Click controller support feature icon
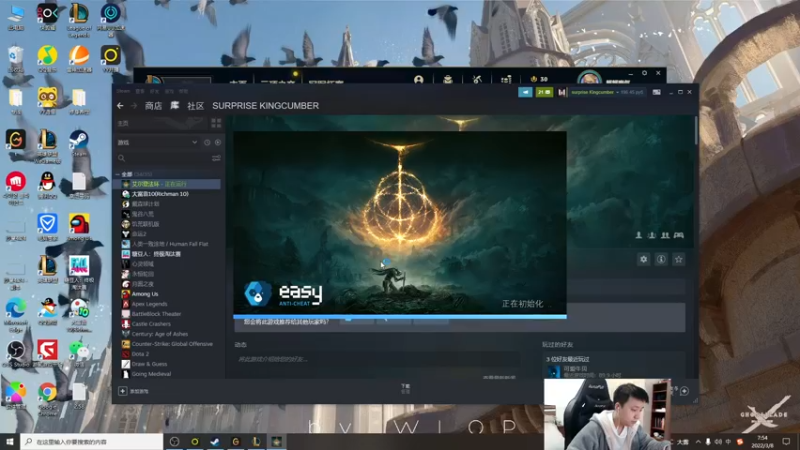Viewport: 800px width, 450px height. pos(679,235)
